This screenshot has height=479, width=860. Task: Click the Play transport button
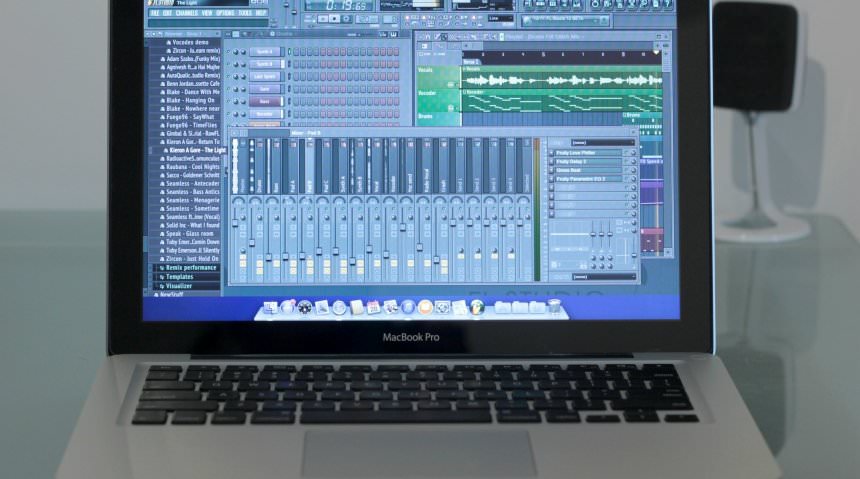(x=323, y=19)
